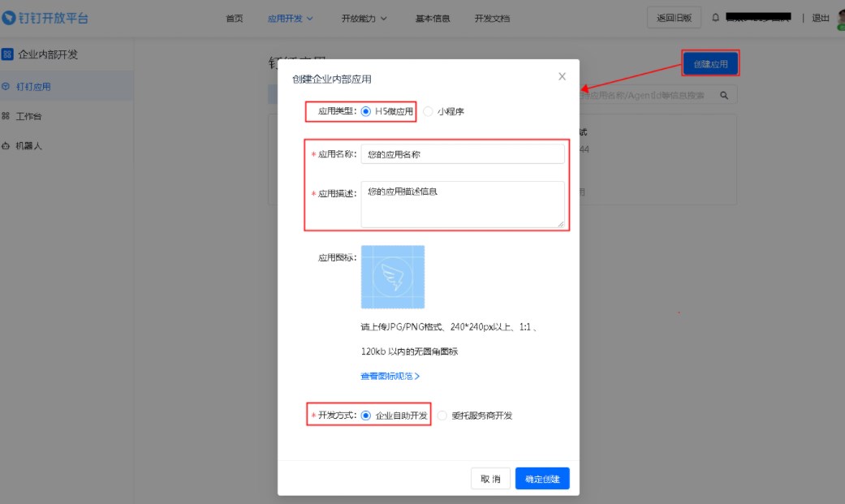
Task: Click the 机器人 sidebar icon
Action: pyautogui.click(x=6, y=146)
